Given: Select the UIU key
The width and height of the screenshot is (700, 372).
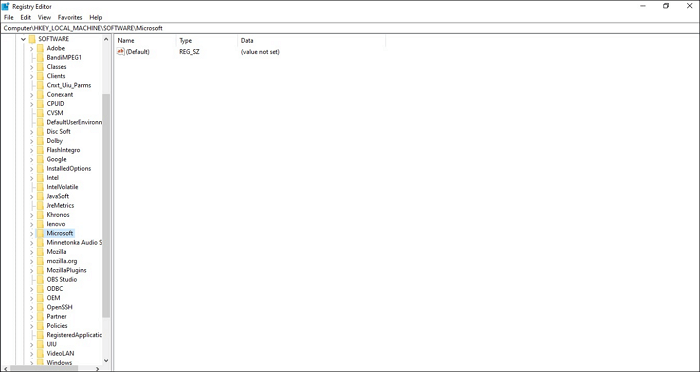Looking at the screenshot, I should click(51, 344).
